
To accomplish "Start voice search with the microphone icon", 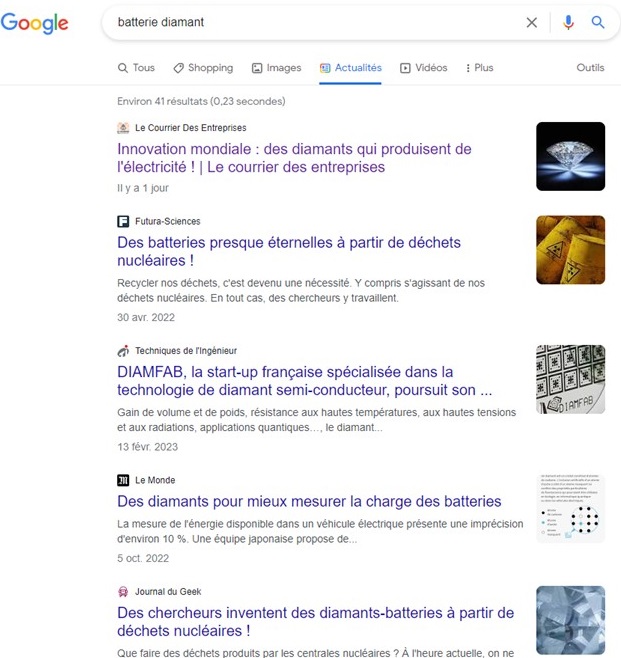I will (568, 22).
